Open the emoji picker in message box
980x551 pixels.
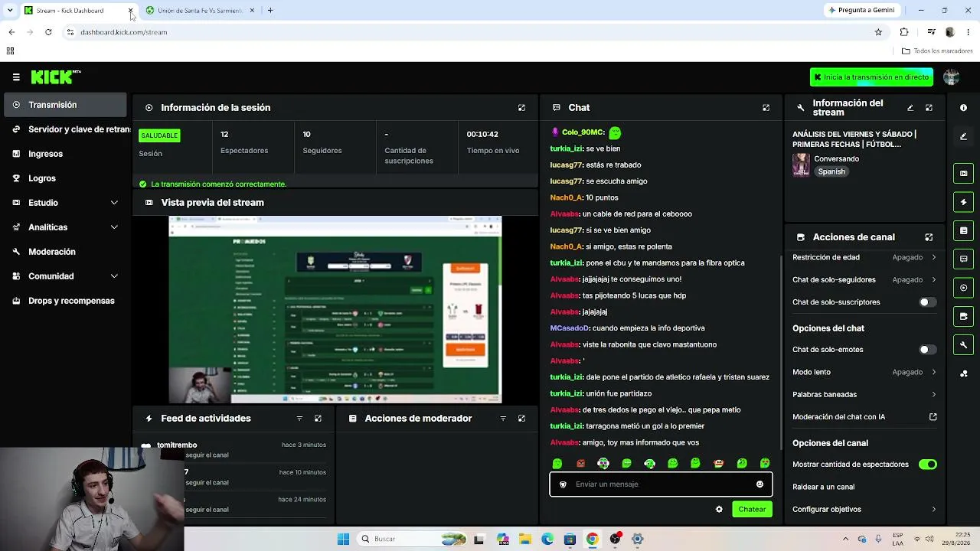(759, 484)
